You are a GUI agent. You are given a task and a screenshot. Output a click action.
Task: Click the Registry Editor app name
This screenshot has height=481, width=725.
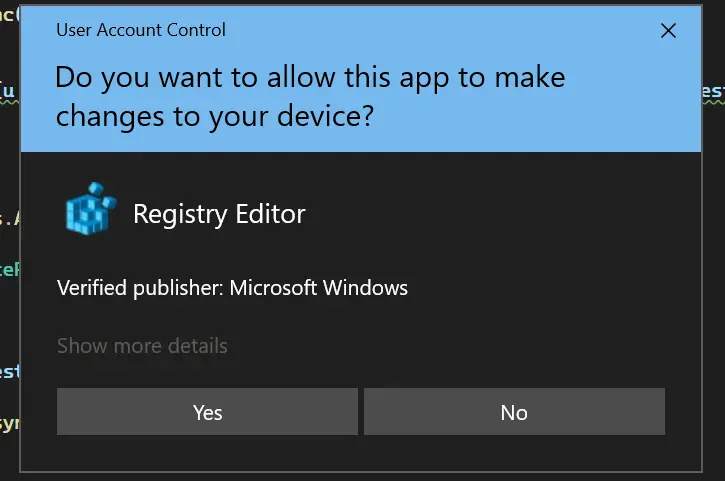coord(219,213)
